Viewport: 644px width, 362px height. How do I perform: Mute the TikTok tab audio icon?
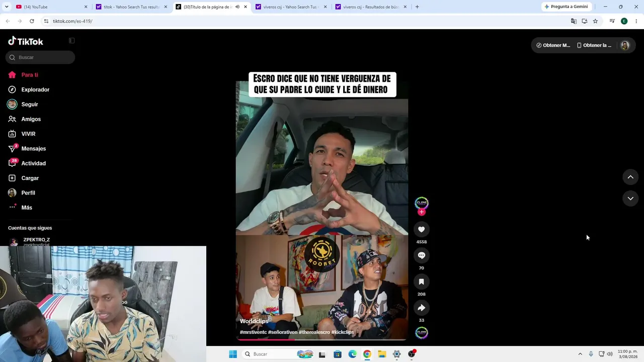point(237,7)
